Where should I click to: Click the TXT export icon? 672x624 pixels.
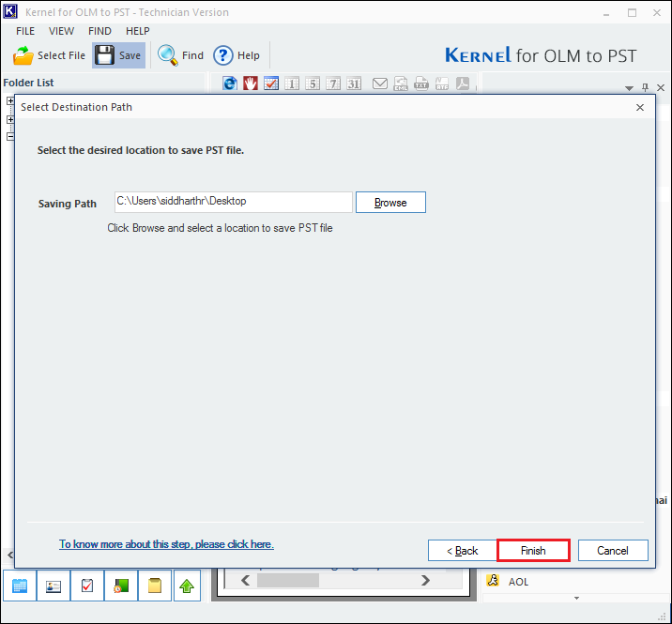pyautogui.click(x=421, y=84)
